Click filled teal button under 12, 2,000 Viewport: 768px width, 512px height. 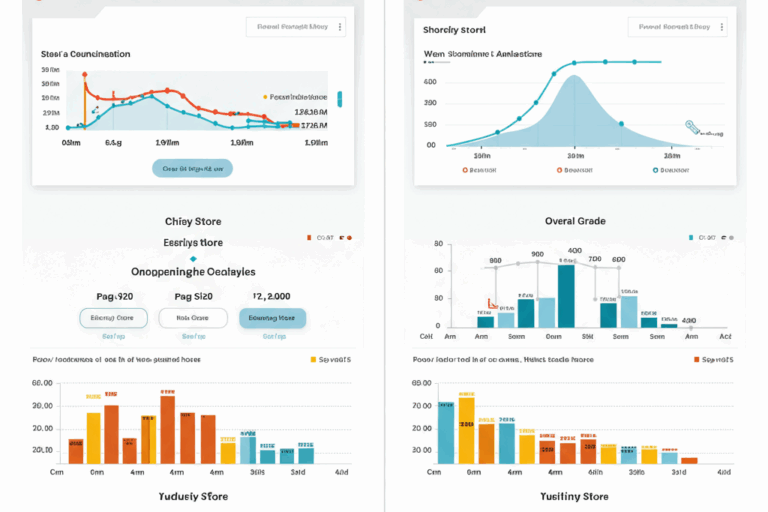pos(273,318)
